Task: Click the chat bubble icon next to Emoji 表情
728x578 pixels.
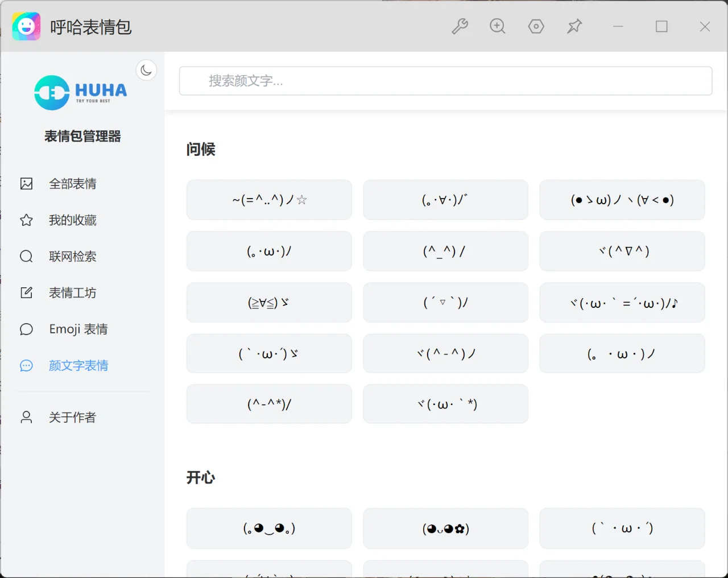Action: [26, 329]
